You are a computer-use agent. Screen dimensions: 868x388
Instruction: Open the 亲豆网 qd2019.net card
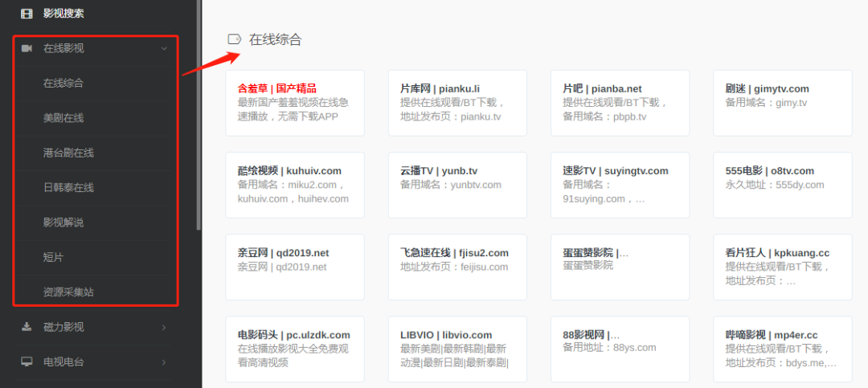[295, 267]
